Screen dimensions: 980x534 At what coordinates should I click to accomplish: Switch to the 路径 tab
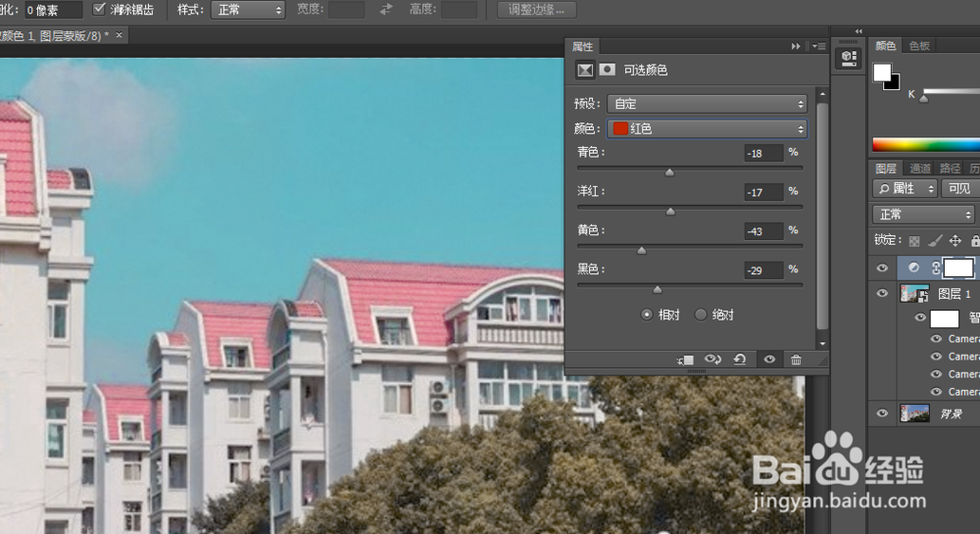[950, 168]
